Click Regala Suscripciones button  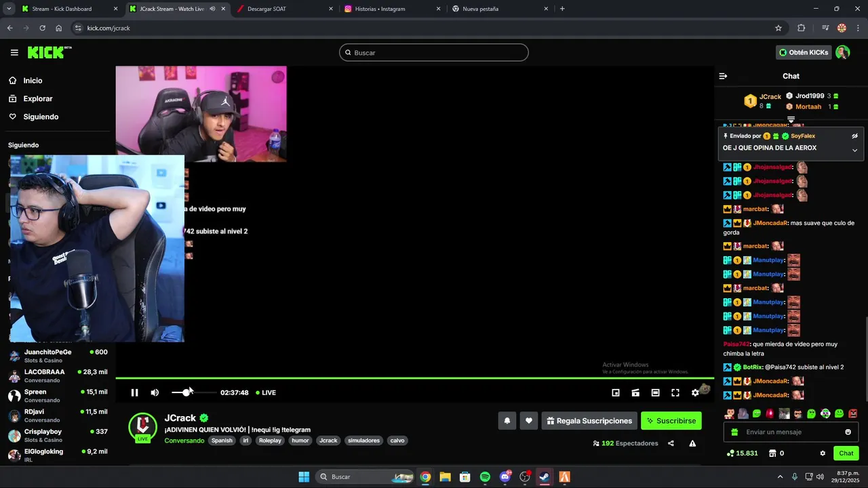click(589, 421)
